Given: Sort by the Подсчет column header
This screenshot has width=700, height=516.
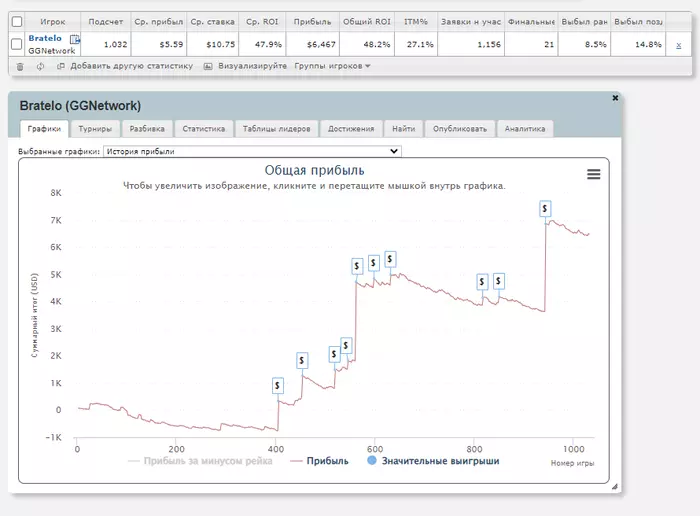Looking at the screenshot, I should tap(106, 21).
